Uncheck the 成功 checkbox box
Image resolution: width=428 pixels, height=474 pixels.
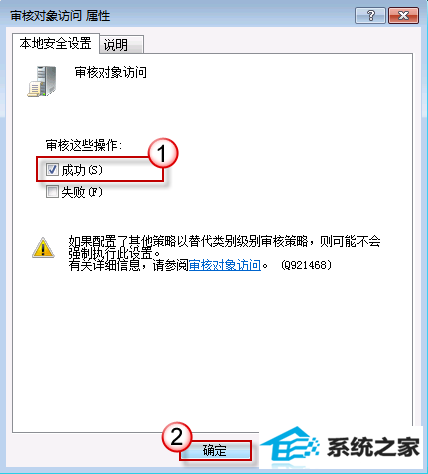pyautogui.click(x=52, y=170)
